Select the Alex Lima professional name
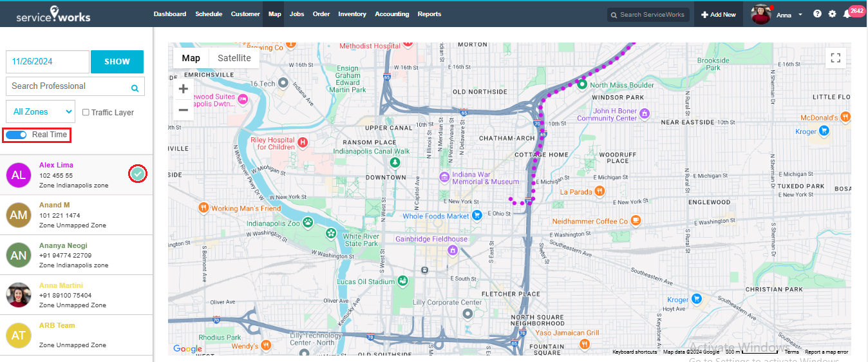 (x=56, y=165)
